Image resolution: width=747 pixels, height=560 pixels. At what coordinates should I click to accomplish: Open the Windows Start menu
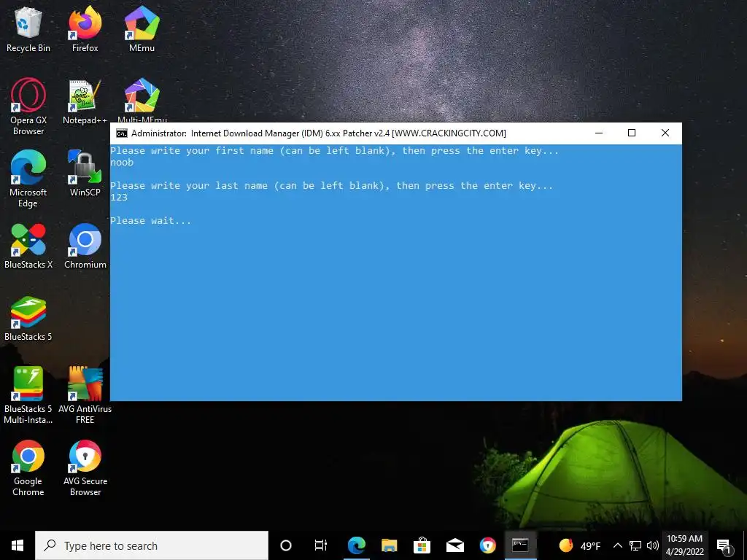click(x=18, y=545)
